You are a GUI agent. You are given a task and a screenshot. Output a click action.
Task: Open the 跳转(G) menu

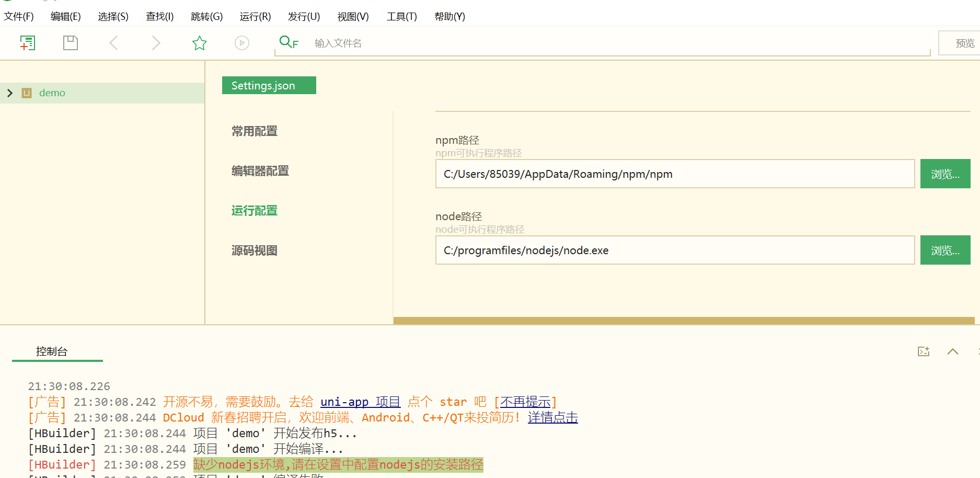point(207,17)
